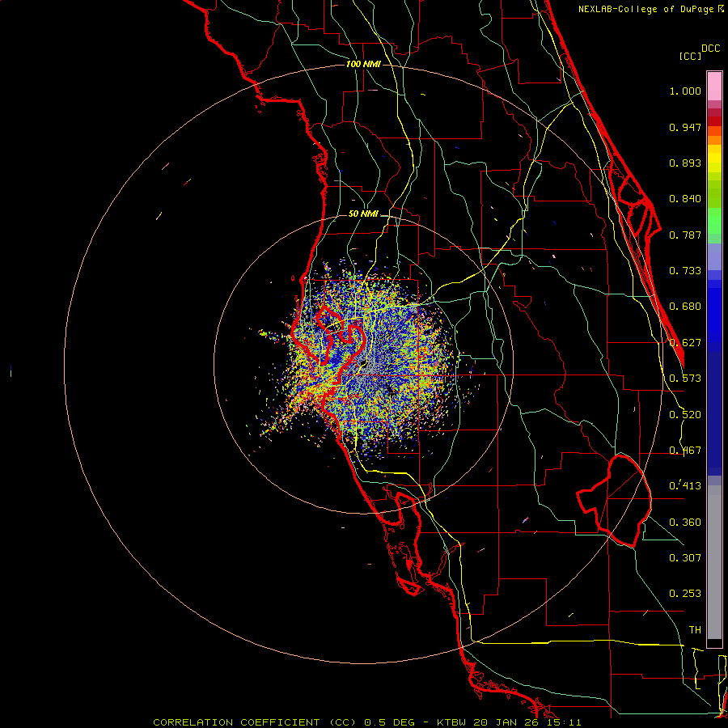Click the TH threshold label
The height and width of the screenshot is (728, 728).
(695, 630)
